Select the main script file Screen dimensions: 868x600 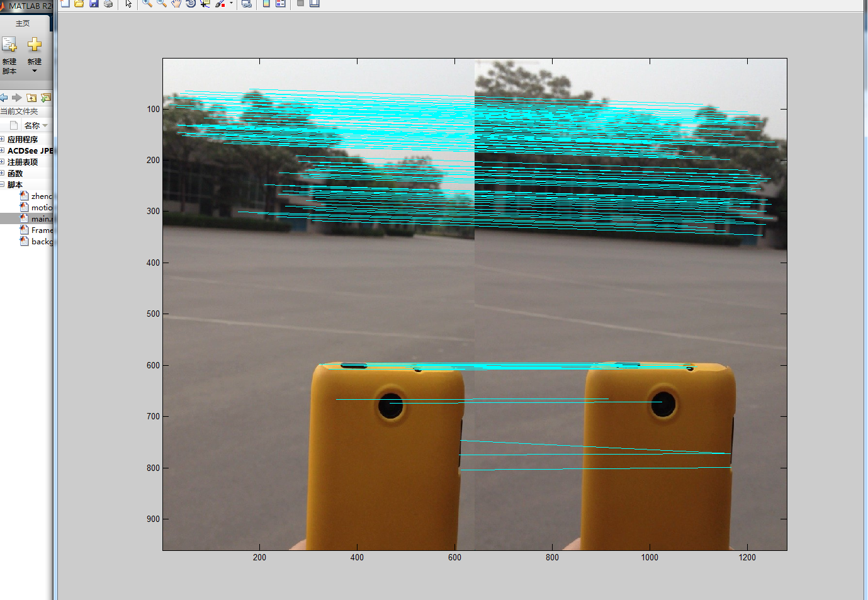[x=26, y=218]
